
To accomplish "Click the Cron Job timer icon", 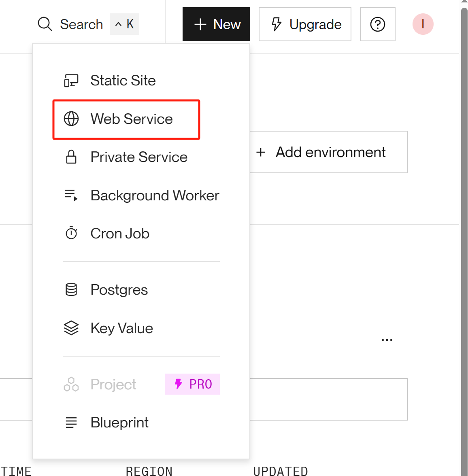I will pos(71,233).
